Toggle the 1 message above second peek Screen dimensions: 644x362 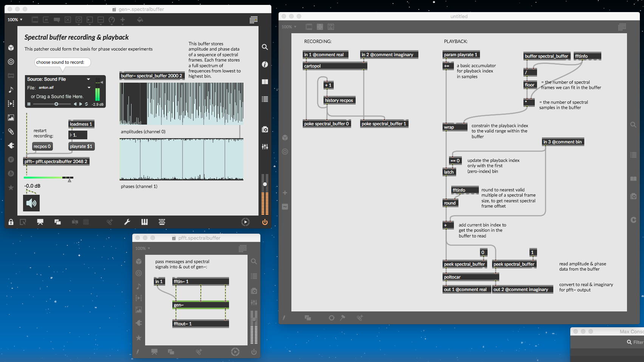click(x=533, y=253)
